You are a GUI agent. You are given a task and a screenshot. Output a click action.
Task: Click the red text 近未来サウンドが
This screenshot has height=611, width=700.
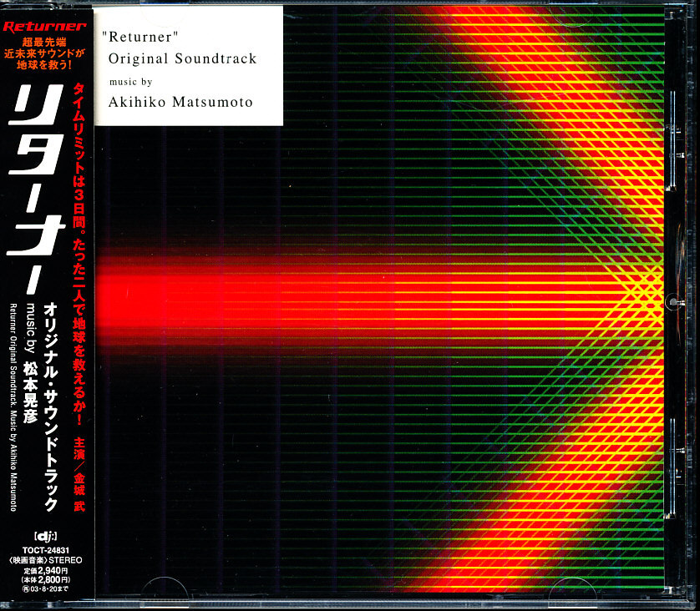(x=44, y=53)
